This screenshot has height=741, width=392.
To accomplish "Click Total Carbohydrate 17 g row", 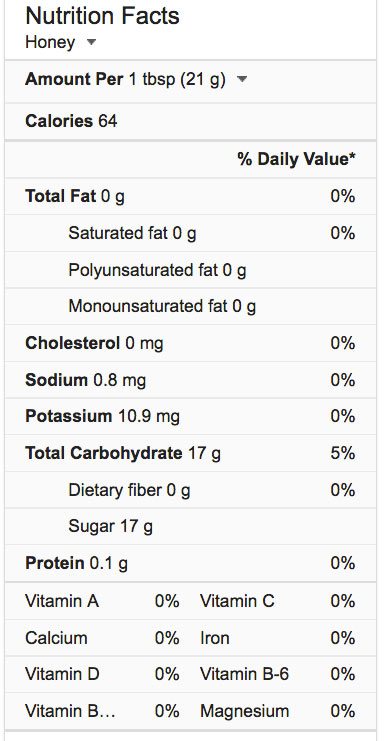I will [191, 453].
